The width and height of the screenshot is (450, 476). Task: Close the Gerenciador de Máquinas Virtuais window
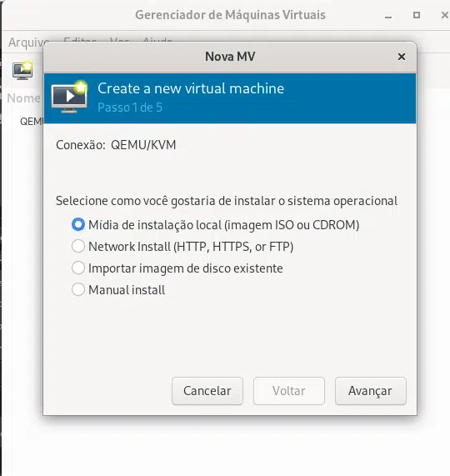[x=444, y=15]
